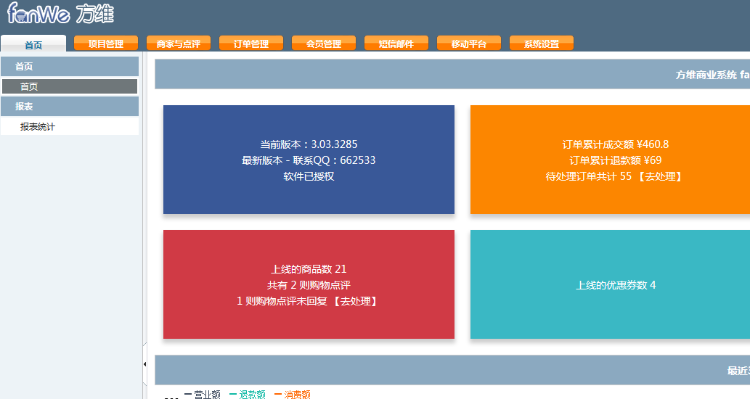Click the fanWe 方维 logo

pyautogui.click(x=61, y=13)
